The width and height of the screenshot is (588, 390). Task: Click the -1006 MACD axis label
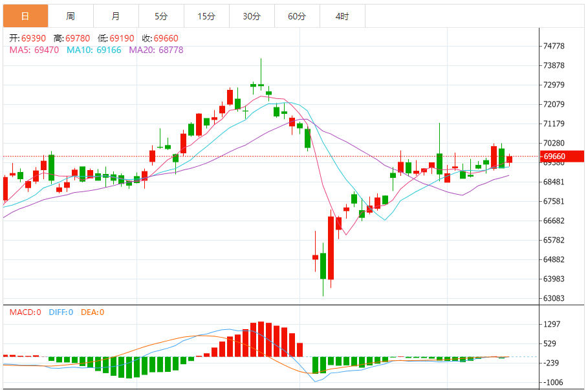pos(553,382)
